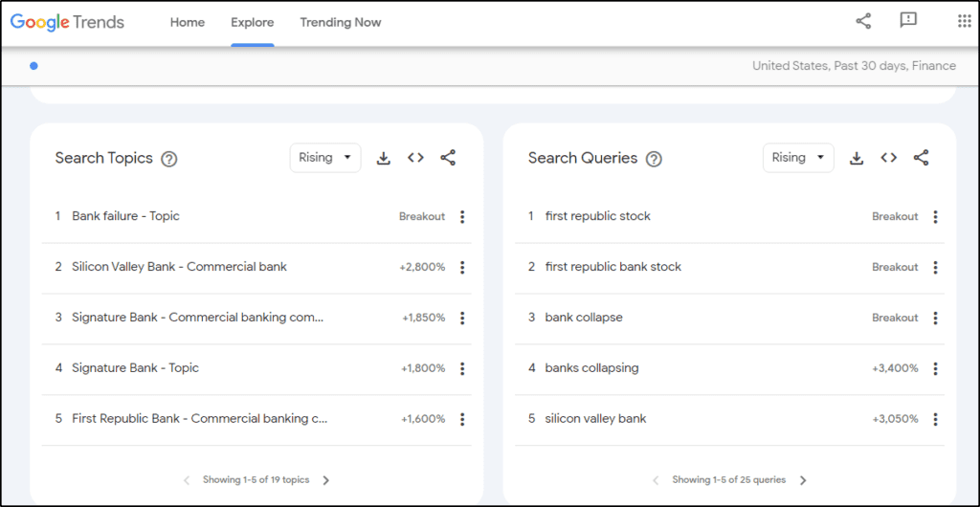
Task: Click +1,800% value for Signature Bank - Topic
Action: (423, 368)
